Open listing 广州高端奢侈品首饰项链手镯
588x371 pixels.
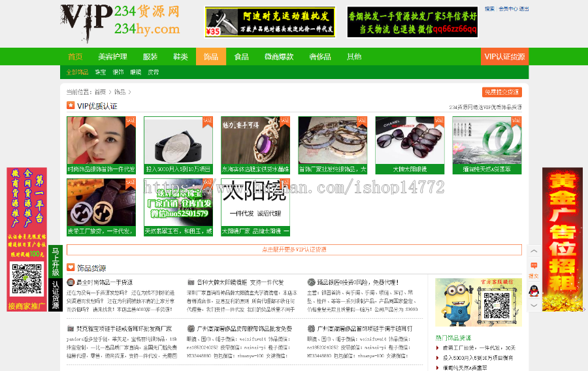pyautogui.click(x=365, y=329)
